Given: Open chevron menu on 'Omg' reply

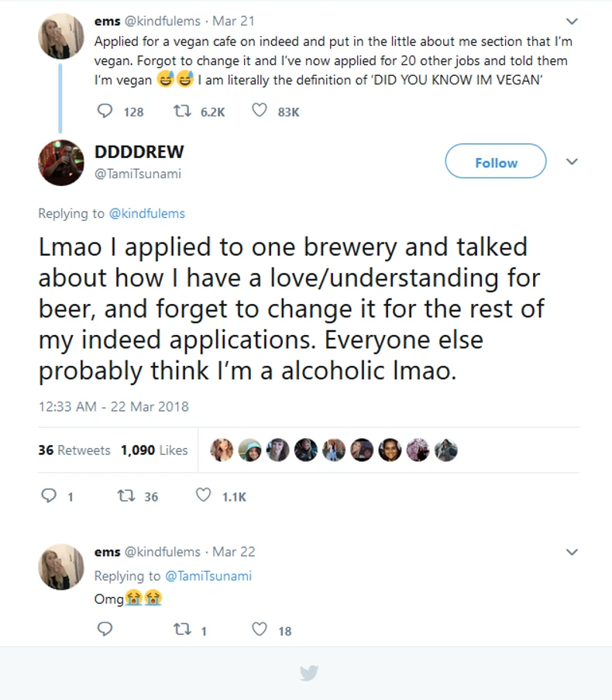Looking at the screenshot, I should click(x=572, y=553).
